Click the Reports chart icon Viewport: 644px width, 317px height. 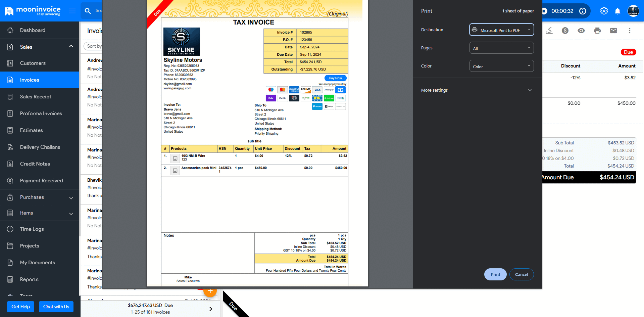click(x=10, y=279)
